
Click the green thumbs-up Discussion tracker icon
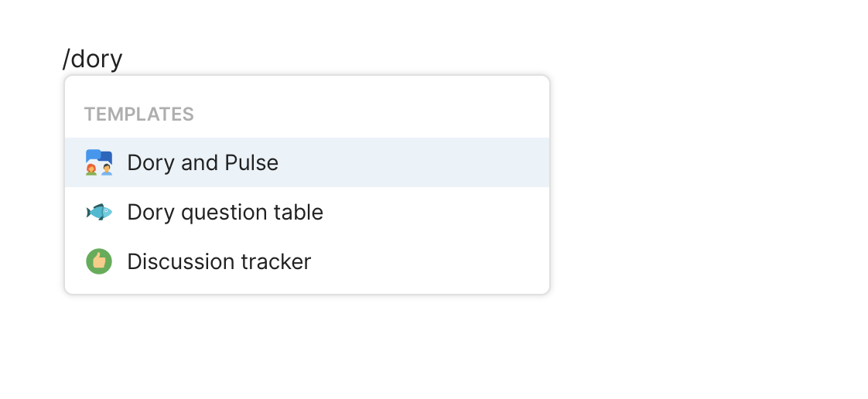(x=99, y=261)
